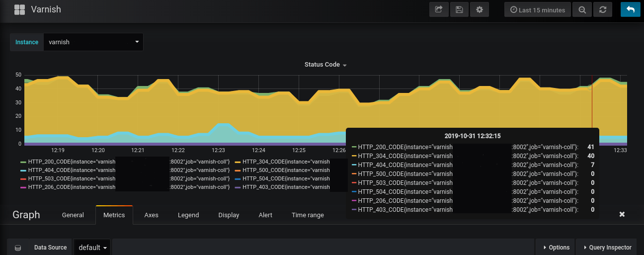Expand the data source Options
Image resolution: width=644 pixels, height=255 pixels.
pos(556,248)
